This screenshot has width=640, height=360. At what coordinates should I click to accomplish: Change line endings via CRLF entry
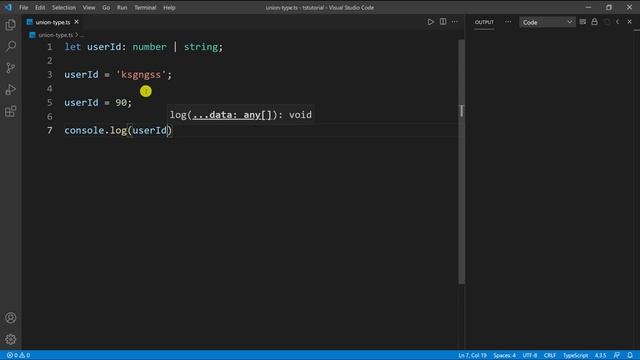pos(550,355)
